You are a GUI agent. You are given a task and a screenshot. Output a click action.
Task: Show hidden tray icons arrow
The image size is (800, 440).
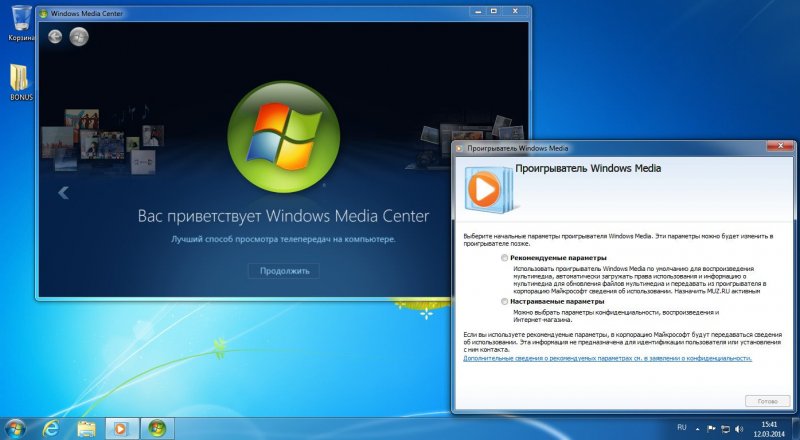pos(697,429)
